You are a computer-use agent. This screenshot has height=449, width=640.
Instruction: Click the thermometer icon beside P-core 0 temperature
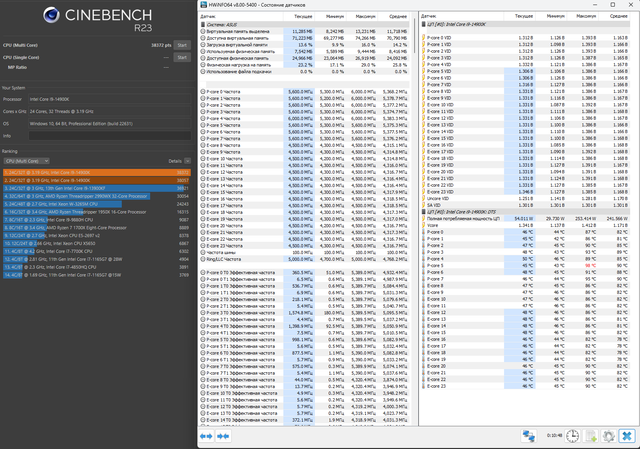[424, 232]
